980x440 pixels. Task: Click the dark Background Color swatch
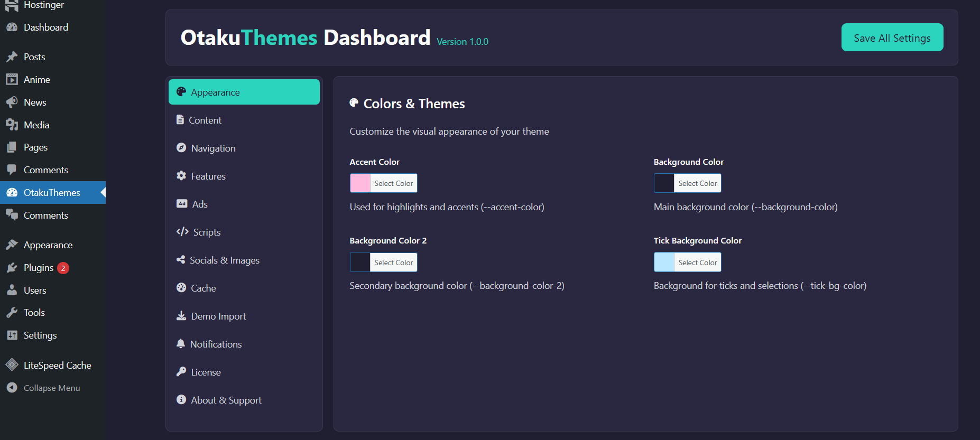tap(664, 183)
